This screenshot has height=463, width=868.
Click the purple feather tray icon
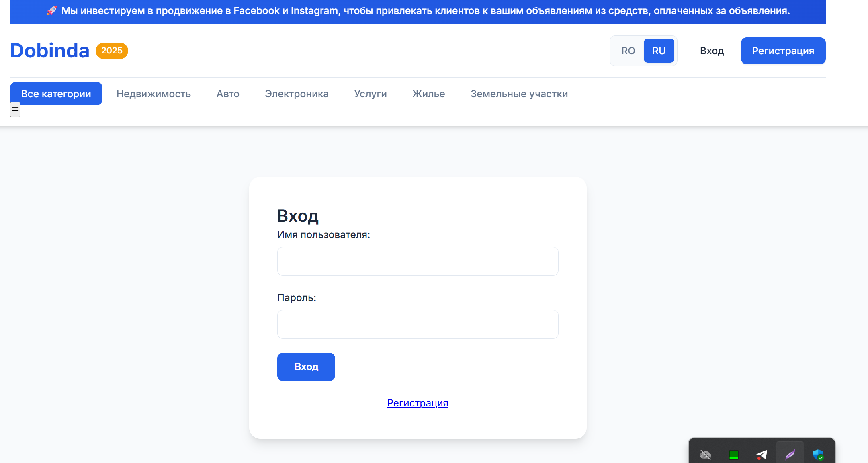(x=790, y=455)
